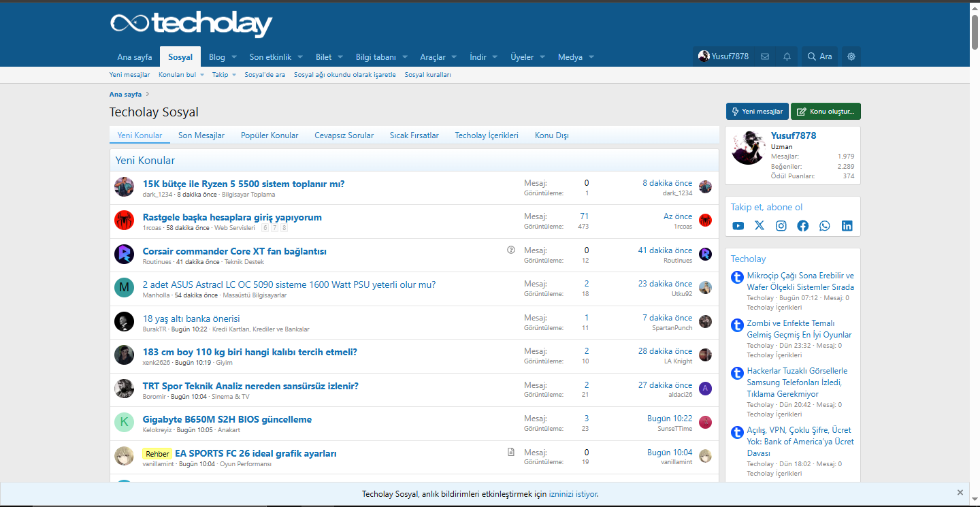This screenshot has width=980, height=507.
Task: Click Techolay icon beside Mikroçip Çağı article
Action: tap(737, 277)
